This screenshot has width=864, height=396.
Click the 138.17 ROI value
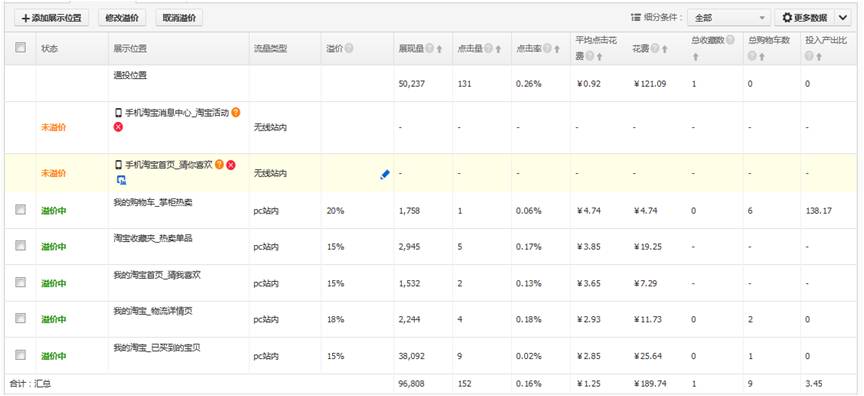tap(818, 210)
